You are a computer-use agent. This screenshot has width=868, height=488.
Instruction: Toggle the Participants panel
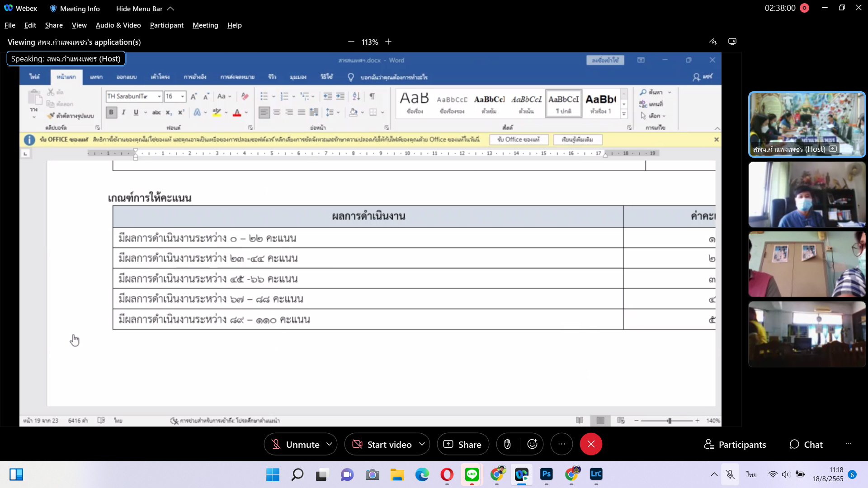point(735,445)
